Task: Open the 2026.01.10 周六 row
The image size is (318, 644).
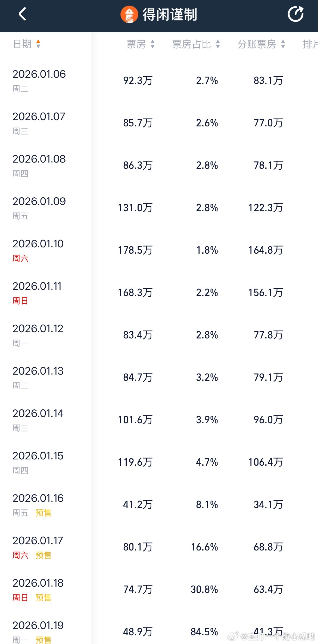Action: 159,250
